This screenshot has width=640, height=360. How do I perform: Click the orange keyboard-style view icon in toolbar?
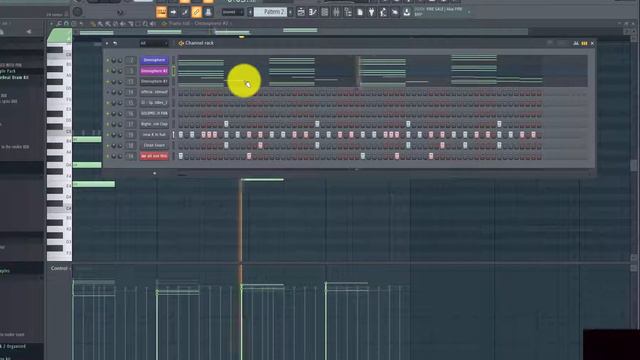162,12
